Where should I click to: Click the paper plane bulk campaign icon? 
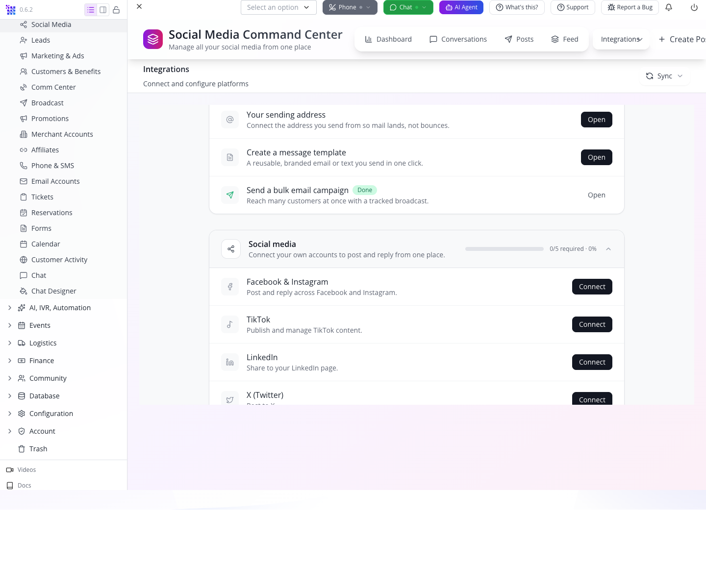230,195
